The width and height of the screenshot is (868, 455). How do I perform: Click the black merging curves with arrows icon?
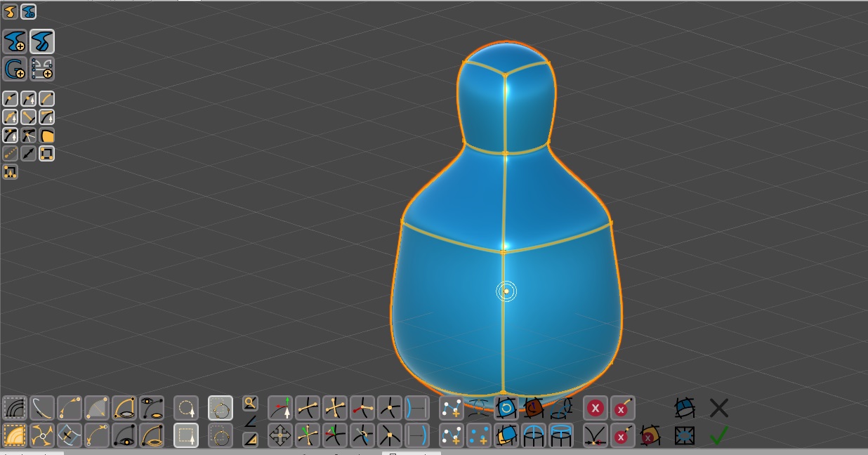[596, 436]
